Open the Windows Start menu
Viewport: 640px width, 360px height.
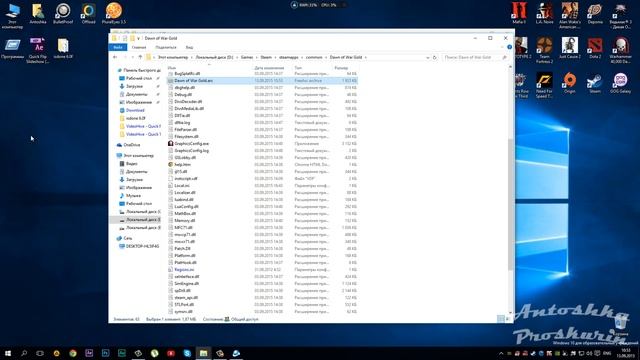(x=8, y=353)
